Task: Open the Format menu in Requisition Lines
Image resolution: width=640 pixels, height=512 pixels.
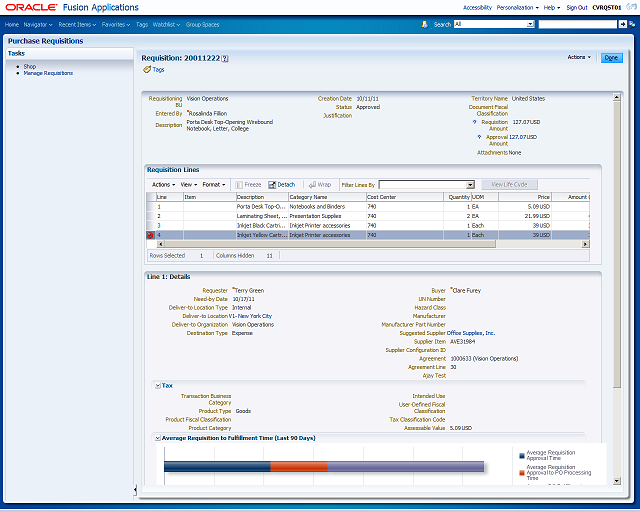Action: tap(214, 185)
